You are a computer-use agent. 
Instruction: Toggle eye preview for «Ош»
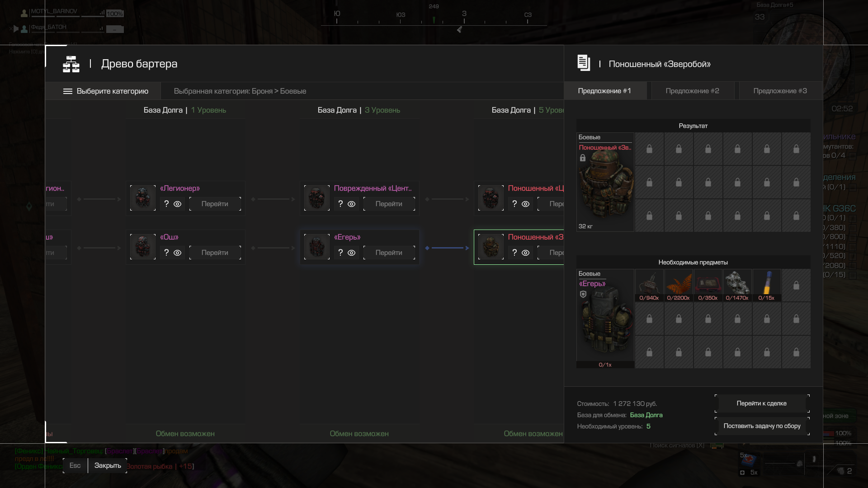click(177, 253)
